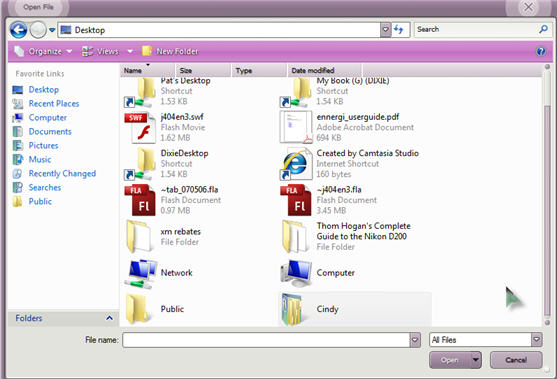557x379 pixels.
Task: Click the ~tab_070506.fla file name
Action: [189, 189]
